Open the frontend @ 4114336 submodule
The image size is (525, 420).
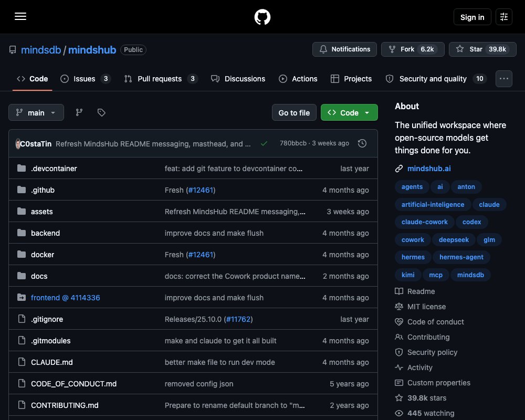[65, 298]
